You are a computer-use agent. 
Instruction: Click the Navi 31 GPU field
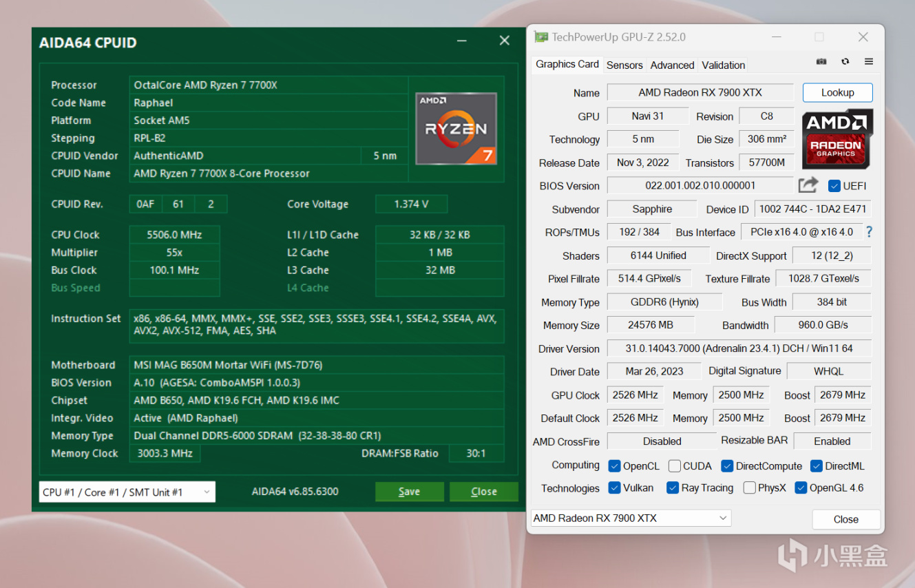pos(648,116)
